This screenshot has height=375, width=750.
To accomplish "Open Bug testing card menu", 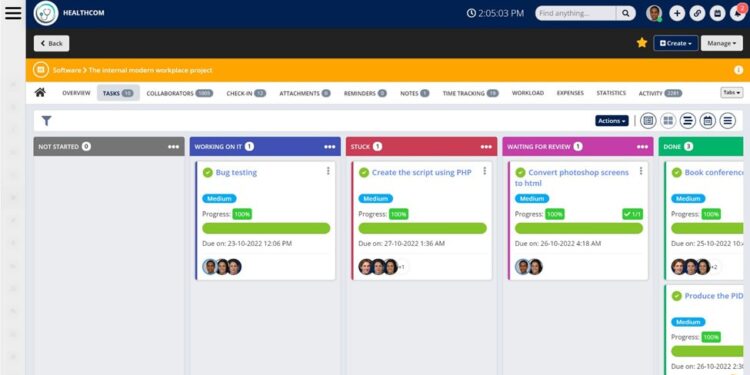I will coord(328,171).
